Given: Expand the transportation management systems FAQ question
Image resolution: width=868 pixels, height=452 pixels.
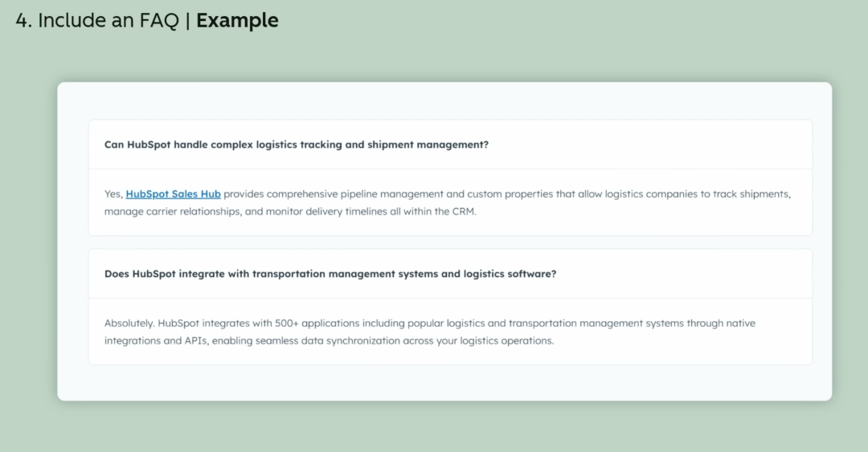Looking at the screenshot, I should tap(330, 273).
